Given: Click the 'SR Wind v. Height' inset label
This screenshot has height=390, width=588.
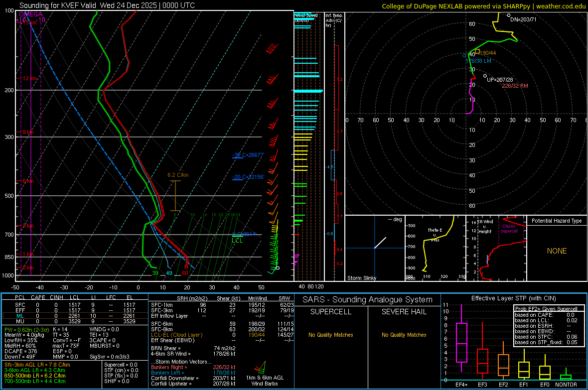Looking at the screenshot, I should tap(485, 227).
